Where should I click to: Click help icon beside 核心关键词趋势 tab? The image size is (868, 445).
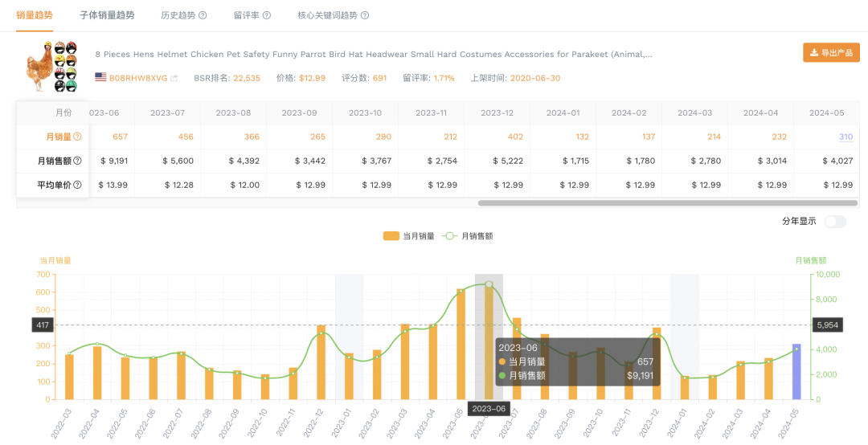point(365,15)
